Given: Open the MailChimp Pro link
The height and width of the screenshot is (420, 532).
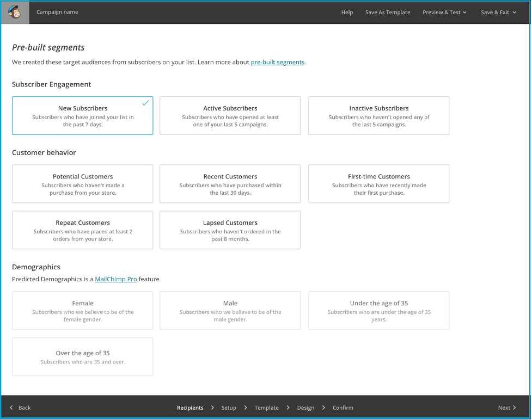Looking at the screenshot, I should [x=115, y=279].
